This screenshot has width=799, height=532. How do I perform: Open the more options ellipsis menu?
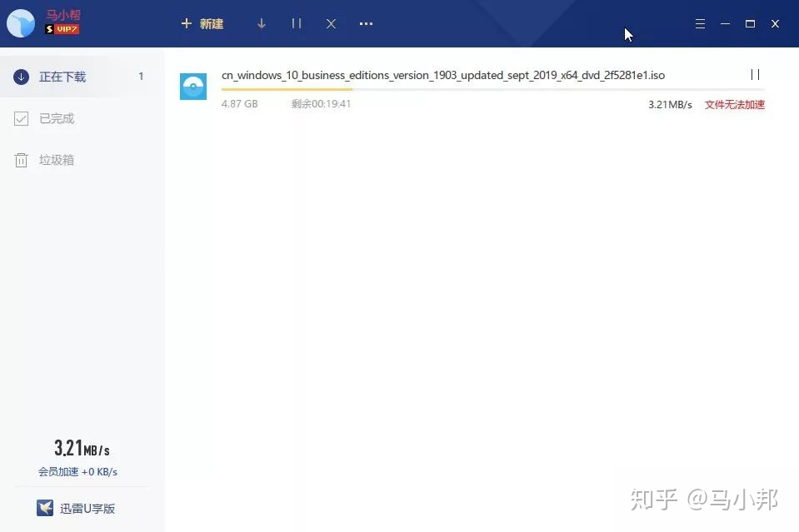[366, 24]
